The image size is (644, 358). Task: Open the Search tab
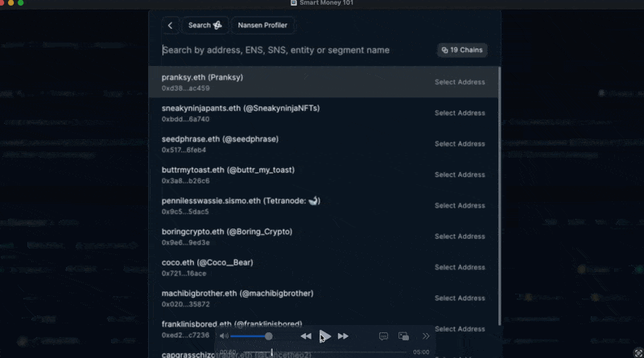pyautogui.click(x=205, y=25)
